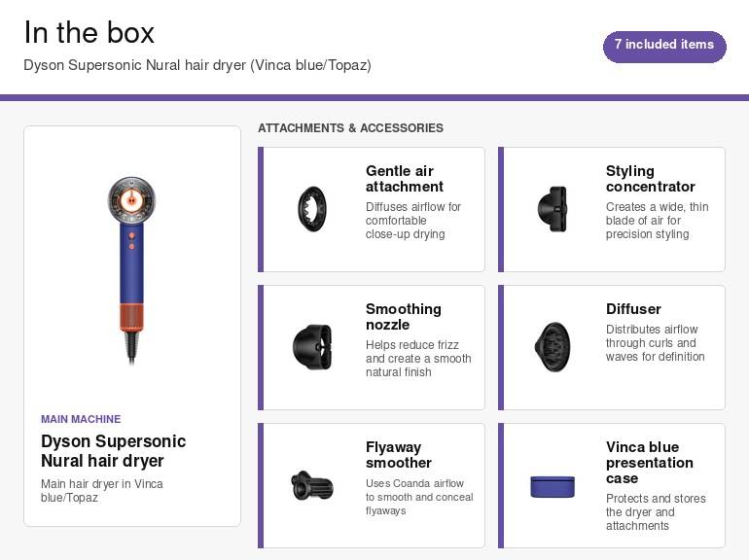Click the ATTACHMENTS & ACCESSORIES section heading
The width and height of the screenshot is (749, 560).
350,128
